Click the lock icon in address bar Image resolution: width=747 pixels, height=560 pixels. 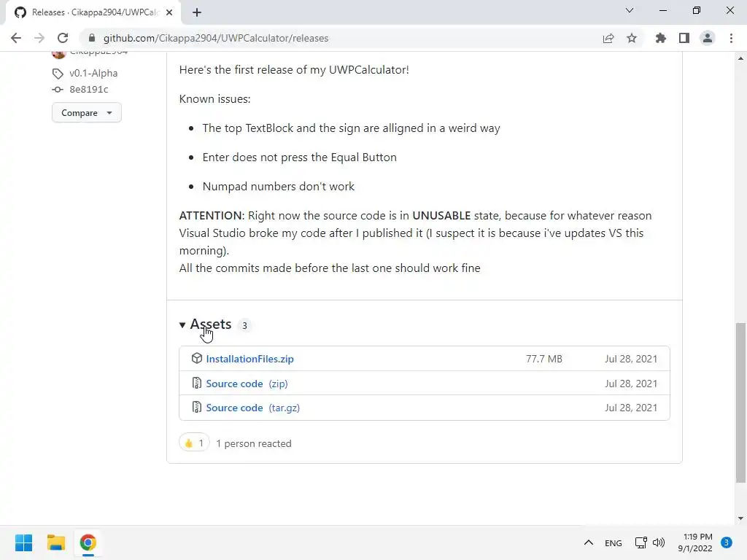pos(92,38)
